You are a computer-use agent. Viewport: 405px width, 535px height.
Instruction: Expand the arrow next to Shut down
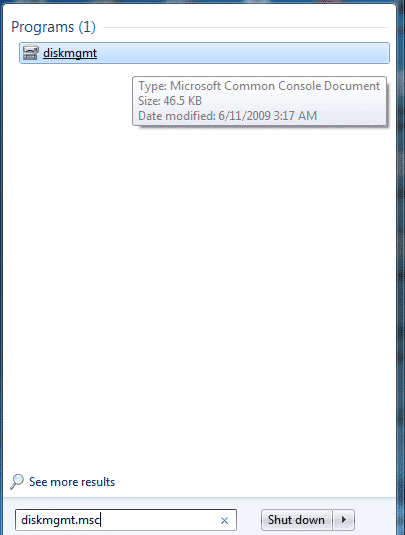click(x=344, y=520)
